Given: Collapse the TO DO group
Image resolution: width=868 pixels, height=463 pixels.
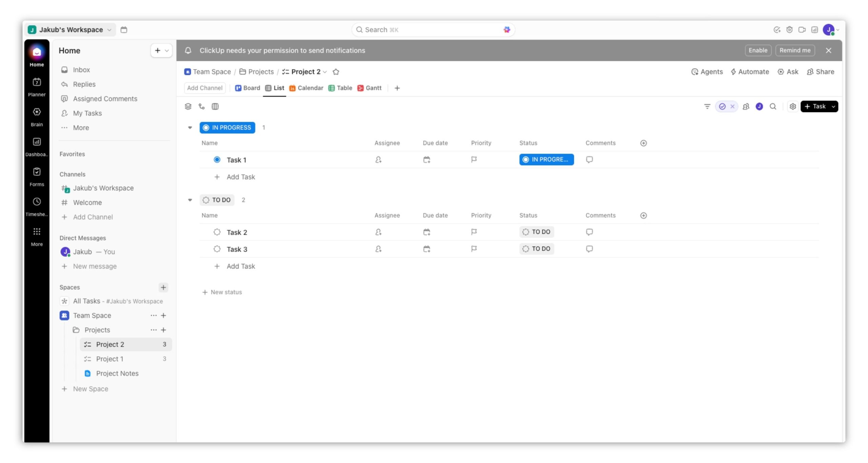Looking at the screenshot, I should pyautogui.click(x=190, y=200).
